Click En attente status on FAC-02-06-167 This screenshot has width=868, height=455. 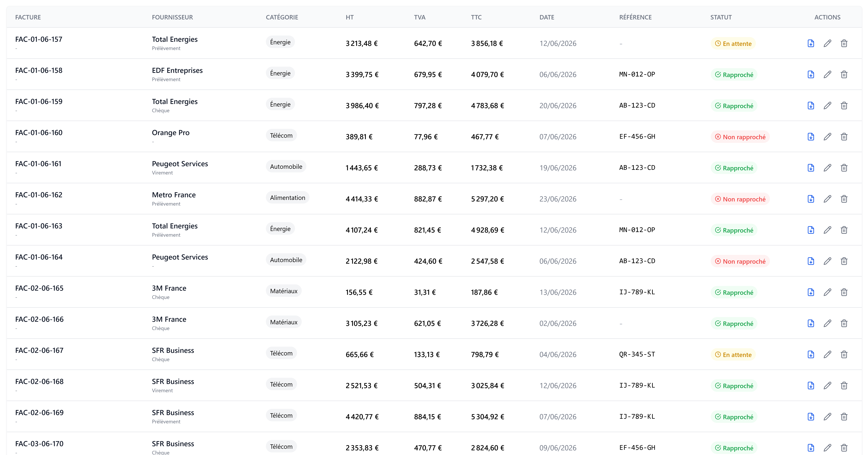point(733,355)
